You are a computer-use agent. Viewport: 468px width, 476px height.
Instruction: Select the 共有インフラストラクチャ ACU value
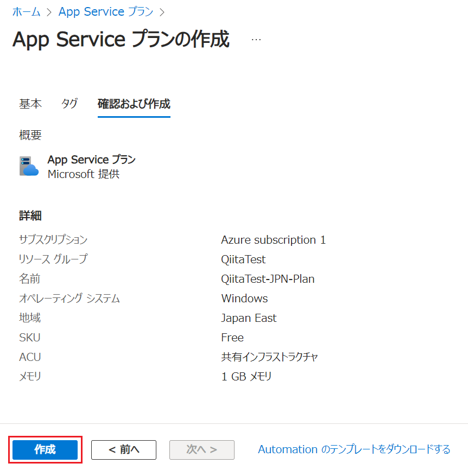pos(269,357)
